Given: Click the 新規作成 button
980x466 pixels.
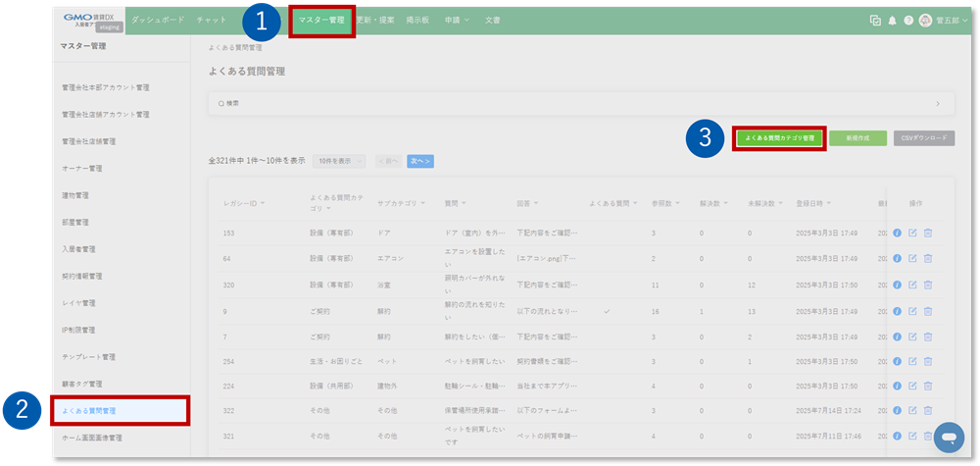Looking at the screenshot, I should [x=858, y=138].
